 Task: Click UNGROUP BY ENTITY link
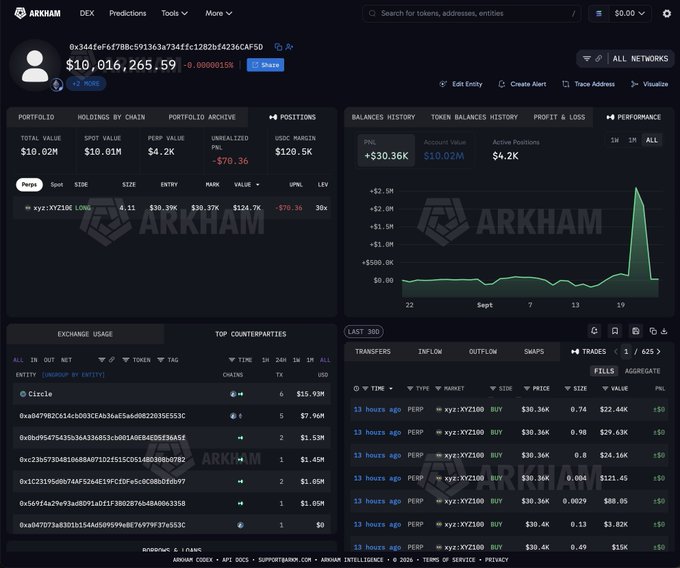tap(73, 375)
